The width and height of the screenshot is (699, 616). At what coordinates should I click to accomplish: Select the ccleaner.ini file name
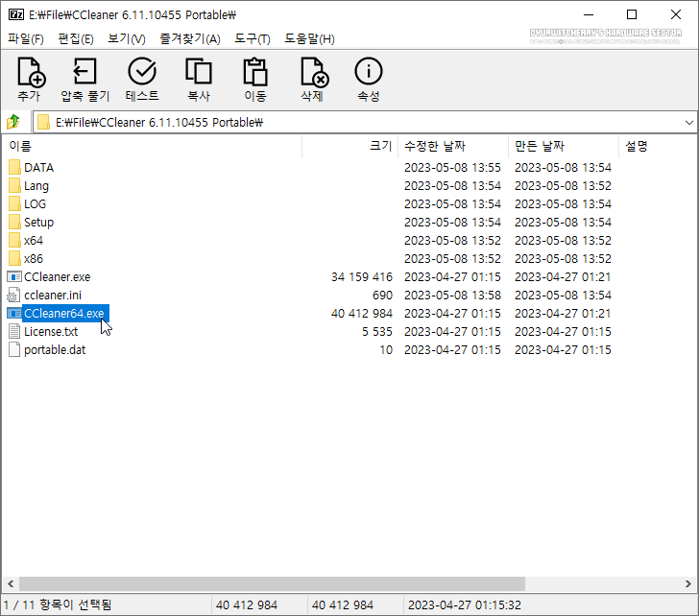click(53, 296)
